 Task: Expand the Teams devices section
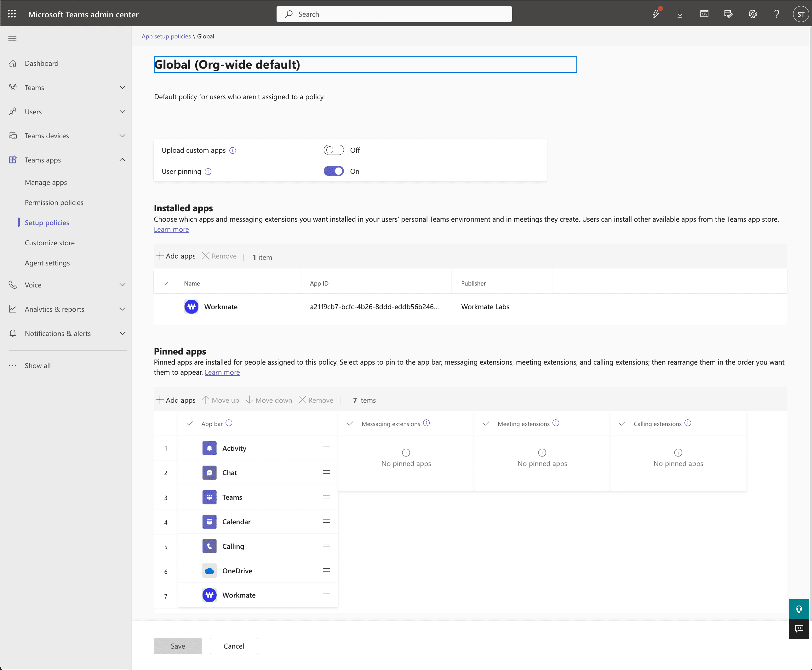coord(123,135)
